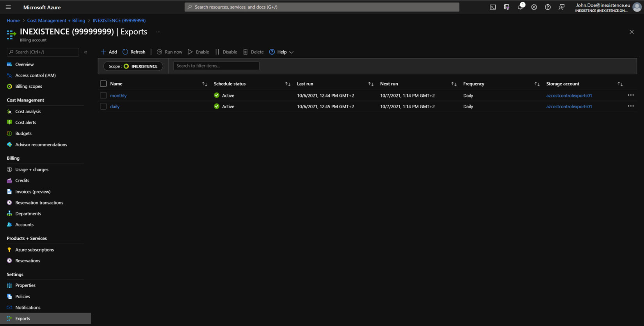Close the Exports blade

click(x=632, y=32)
